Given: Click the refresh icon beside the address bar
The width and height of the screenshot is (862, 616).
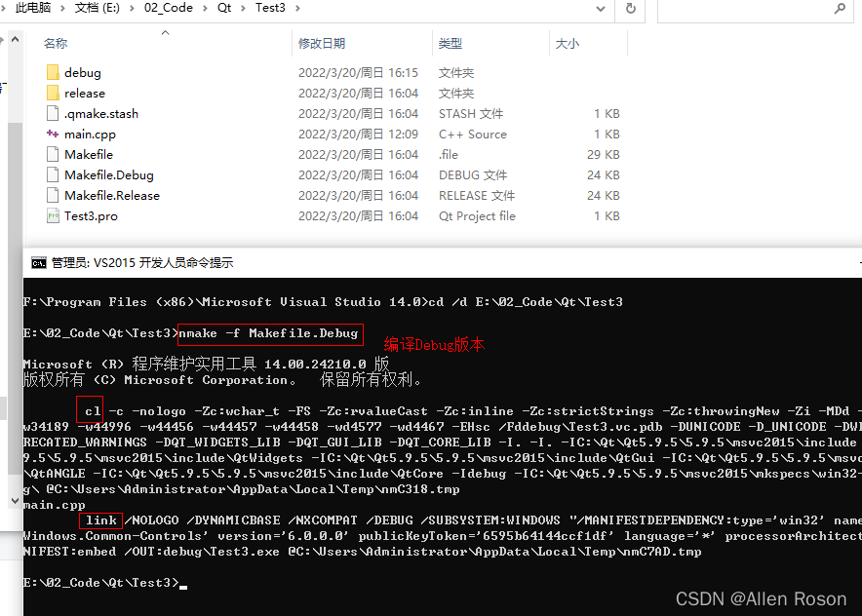Looking at the screenshot, I should click(630, 9).
